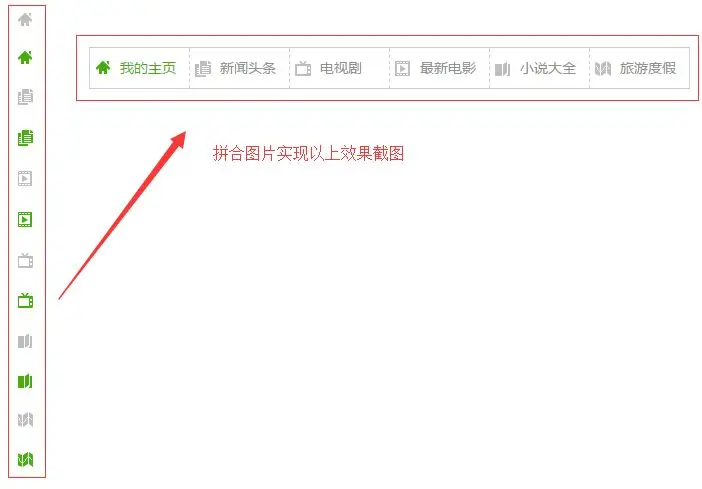This screenshot has width=702, height=489.
Task: Select the gray newspaper icon in the sprite column
Action: click(x=25, y=96)
